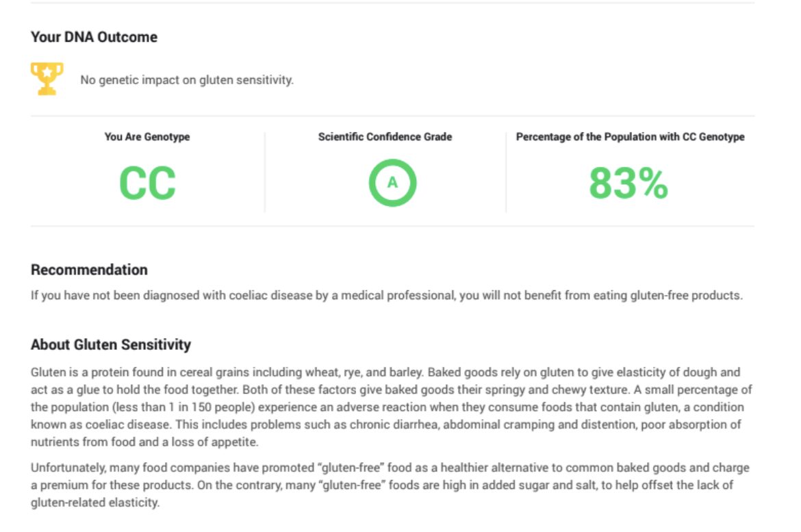Click the Scientific Confidence Grade label
The width and height of the screenshot is (801, 532).
(x=385, y=137)
